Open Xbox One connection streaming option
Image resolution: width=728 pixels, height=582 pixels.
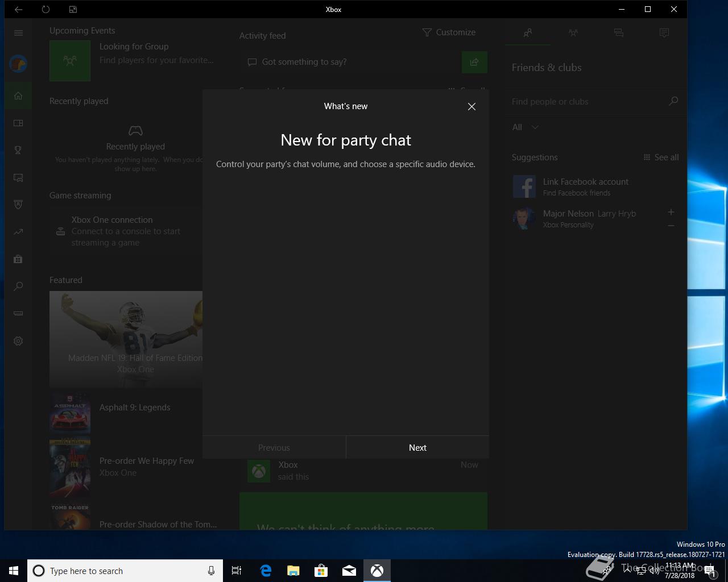(126, 231)
